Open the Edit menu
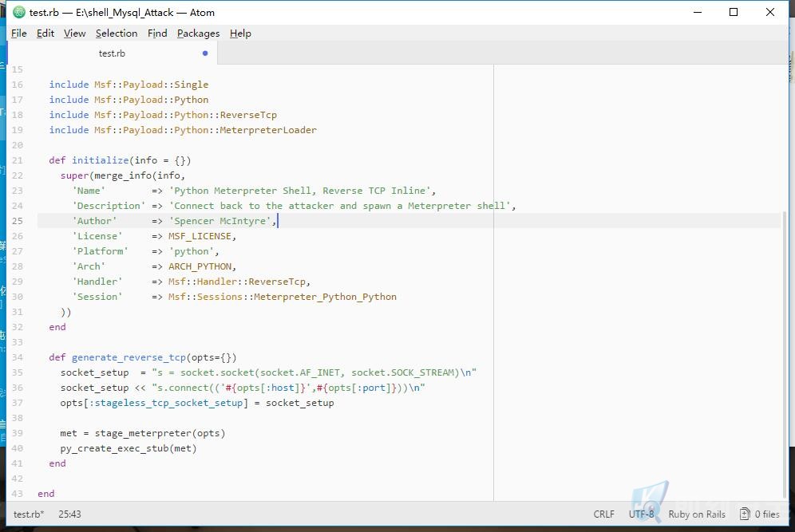The width and height of the screenshot is (795, 532). coord(45,33)
